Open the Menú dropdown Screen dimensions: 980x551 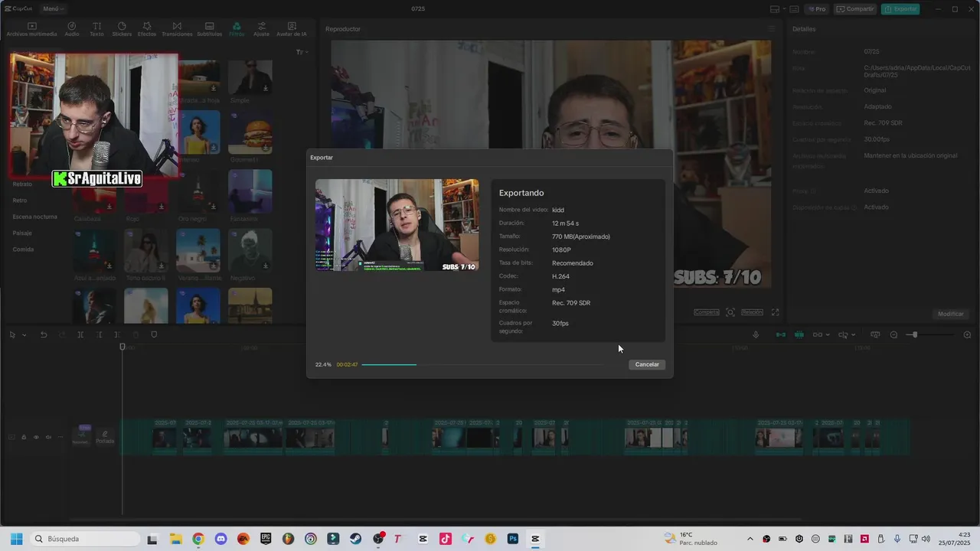[x=53, y=9]
